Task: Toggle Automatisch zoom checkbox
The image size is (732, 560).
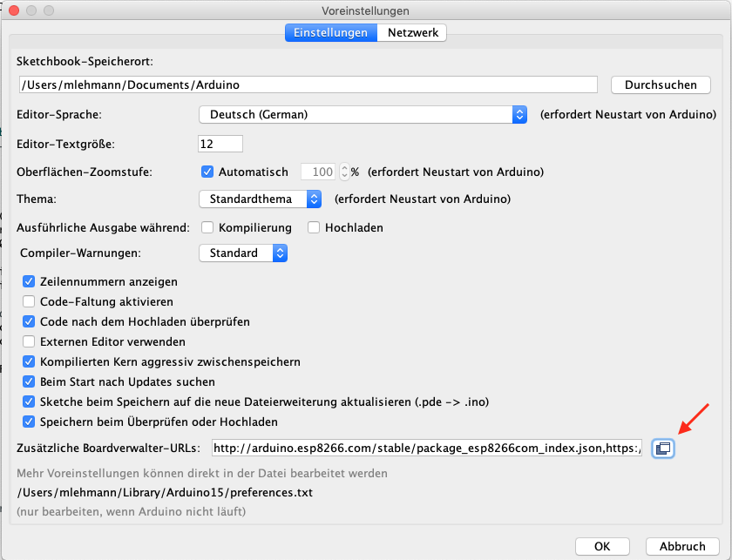Action: 207,172
